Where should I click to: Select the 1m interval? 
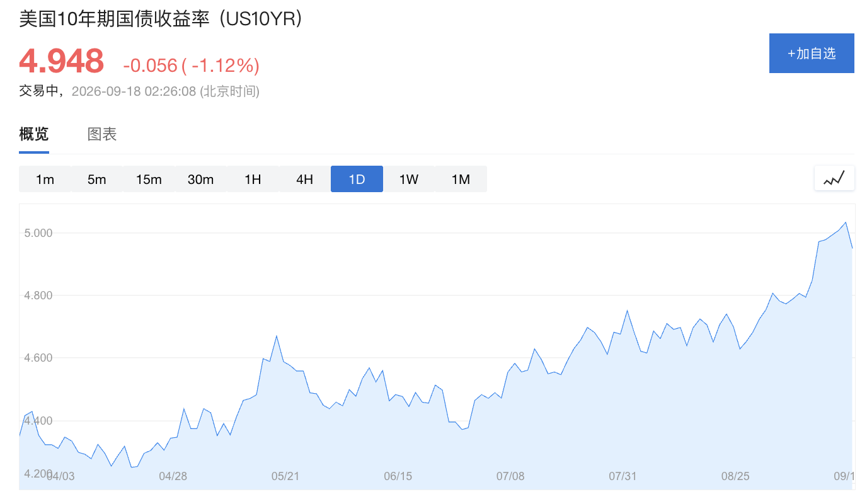click(45, 179)
